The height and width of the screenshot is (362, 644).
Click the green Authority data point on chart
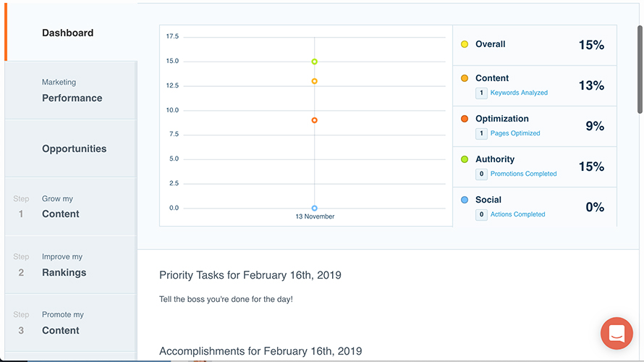(x=315, y=62)
